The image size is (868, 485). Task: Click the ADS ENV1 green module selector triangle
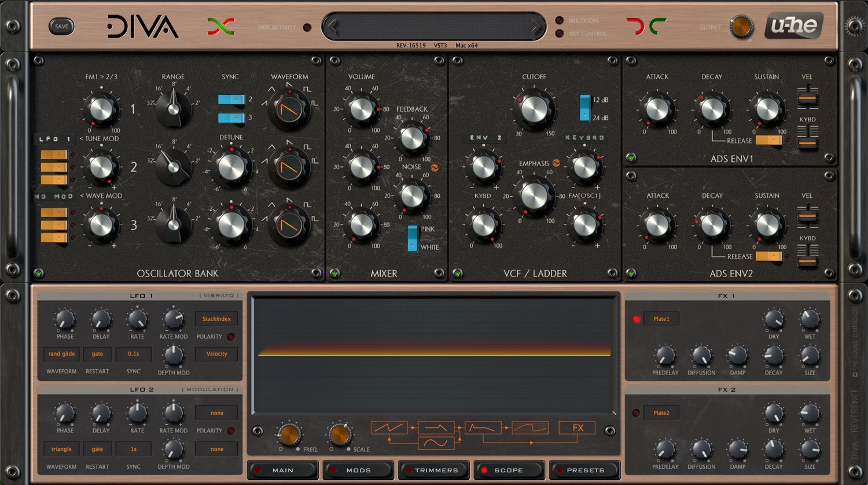(x=631, y=157)
